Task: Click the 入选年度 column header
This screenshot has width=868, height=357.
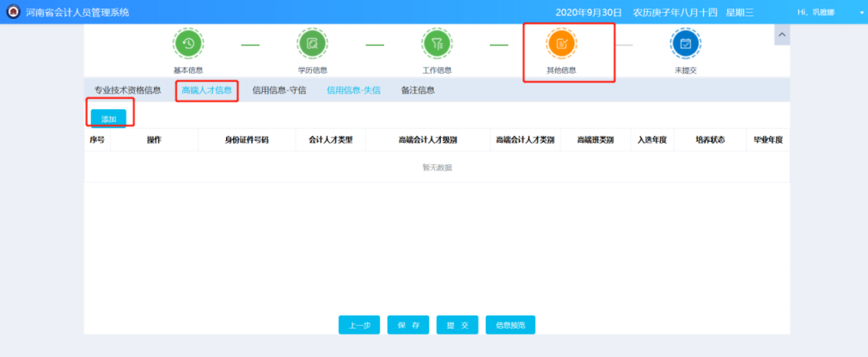Action: click(652, 139)
